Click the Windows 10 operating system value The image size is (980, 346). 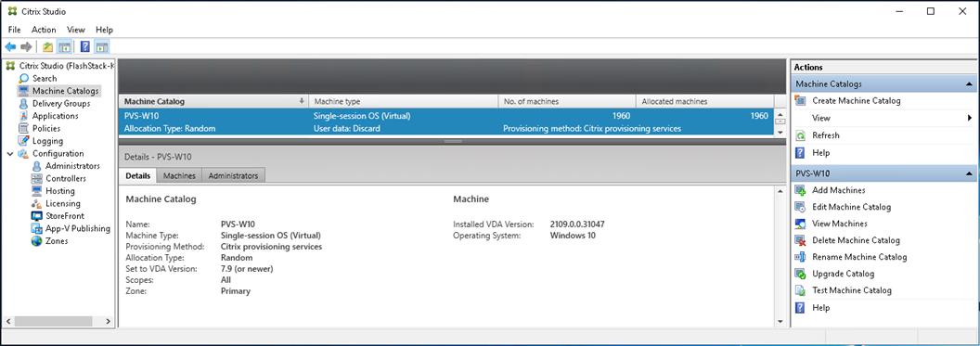[573, 236]
